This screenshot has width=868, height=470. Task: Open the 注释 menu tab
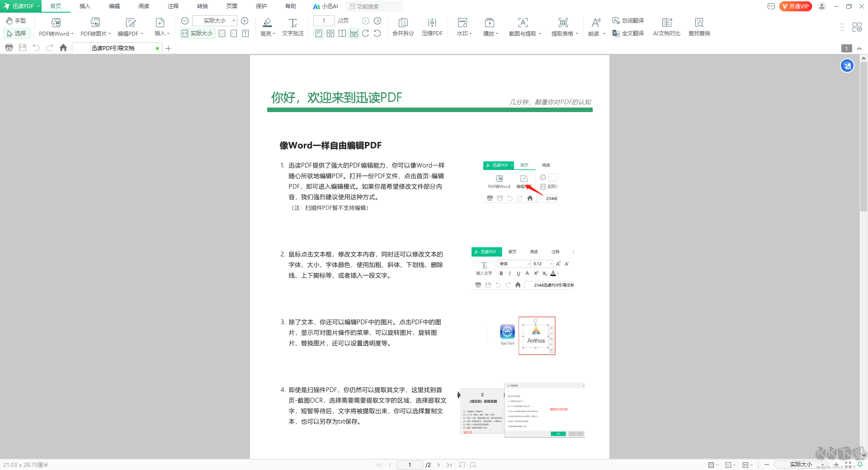point(173,6)
